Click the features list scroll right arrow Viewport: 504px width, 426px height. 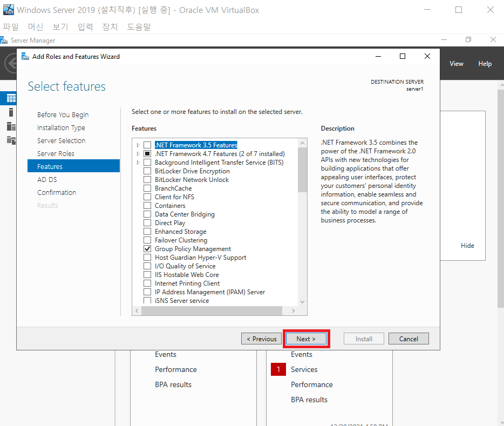293,310
